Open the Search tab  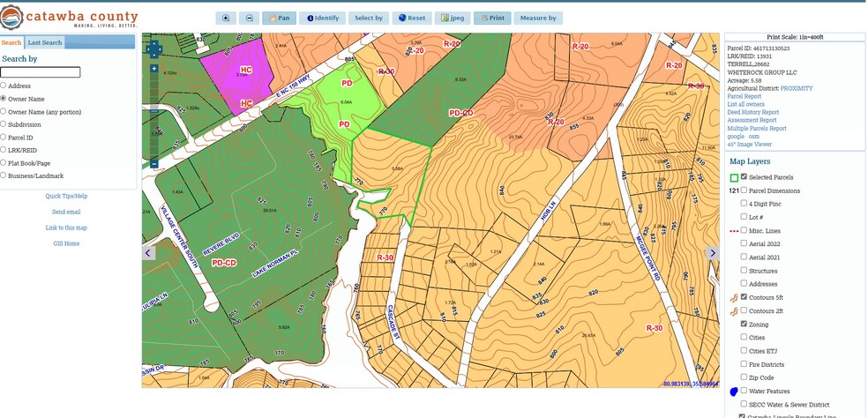click(x=11, y=42)
